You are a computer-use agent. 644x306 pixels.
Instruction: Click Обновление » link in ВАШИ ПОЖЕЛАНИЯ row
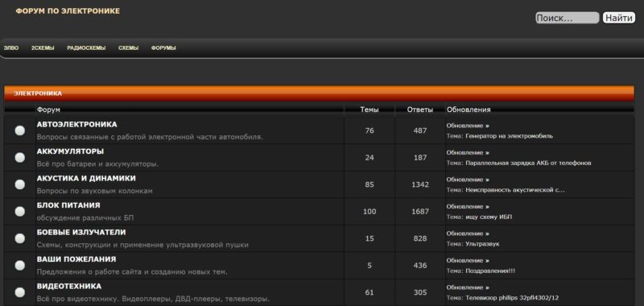point(468,260)
